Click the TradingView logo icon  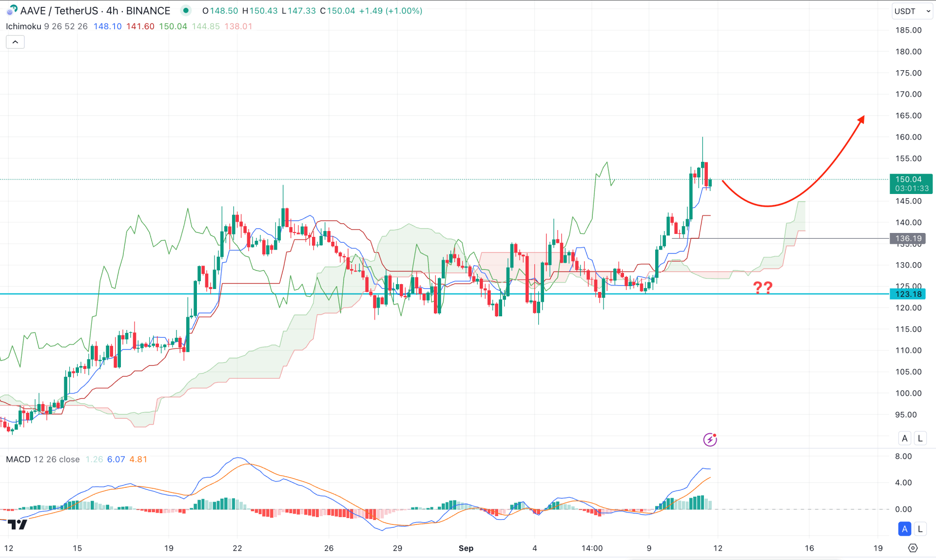pos(18,524)
